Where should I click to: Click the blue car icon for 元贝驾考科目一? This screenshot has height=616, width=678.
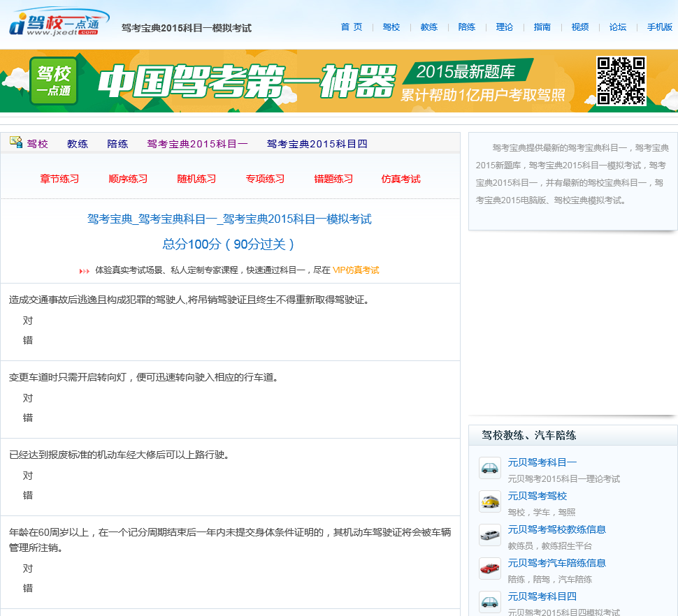(490, 468)
